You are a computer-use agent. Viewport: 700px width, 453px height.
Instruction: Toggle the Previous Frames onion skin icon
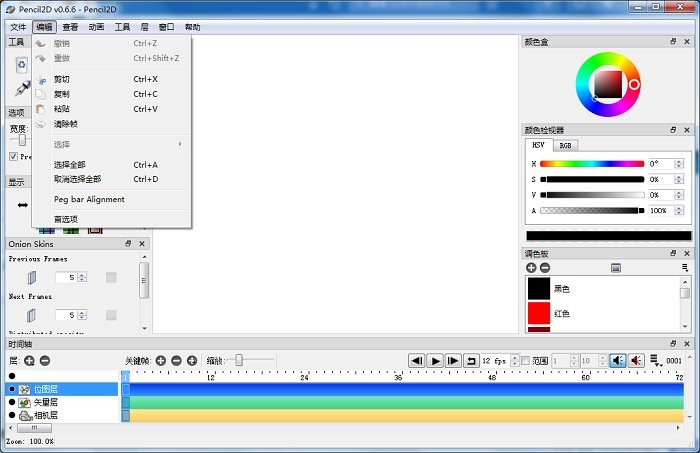click(31, 277)
